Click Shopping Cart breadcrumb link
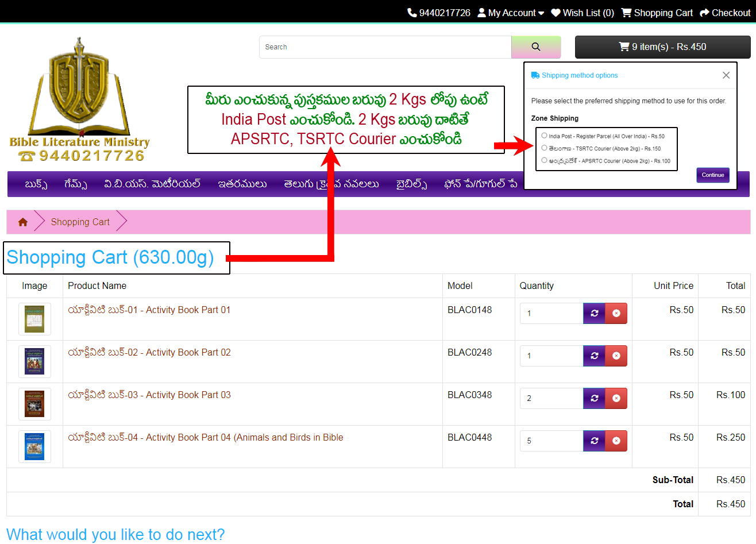Image resolution: width=756 pixels, height=544 pixels. pyautogui.click(x=80, y=222)
